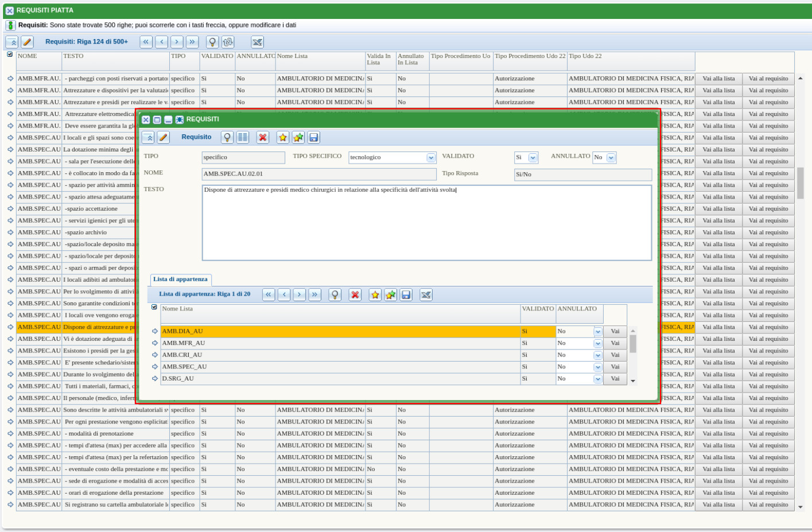The height and width of the screenshot is (532, 812).
Task: Go to last row in Lista di appartenenza
Action: pyautogui.click(x=314, y=295)
